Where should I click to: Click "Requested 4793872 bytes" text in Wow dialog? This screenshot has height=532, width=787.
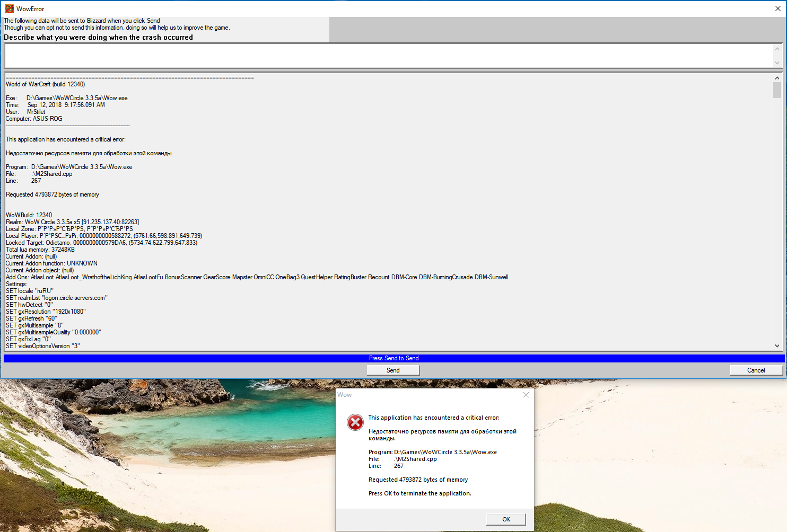coord(418,480)
